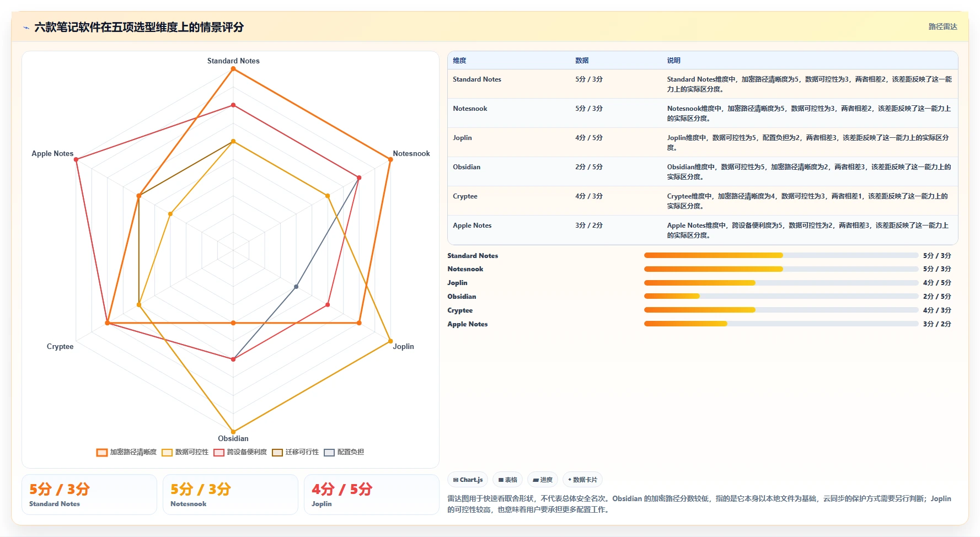The height and width of the screenshot is (537, 980).
Task: Click the 进度 chip
Action: pos(543,480)
